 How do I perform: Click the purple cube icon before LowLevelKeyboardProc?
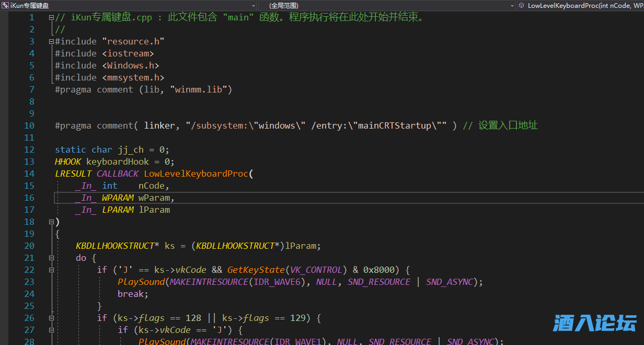click(x=522, y=5)
